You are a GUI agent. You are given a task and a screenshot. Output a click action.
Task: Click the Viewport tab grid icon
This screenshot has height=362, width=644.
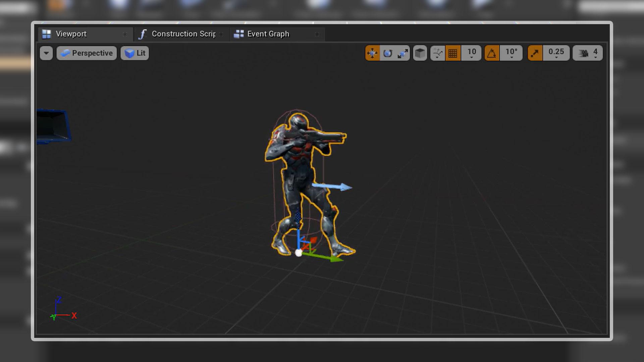point(47,34)
